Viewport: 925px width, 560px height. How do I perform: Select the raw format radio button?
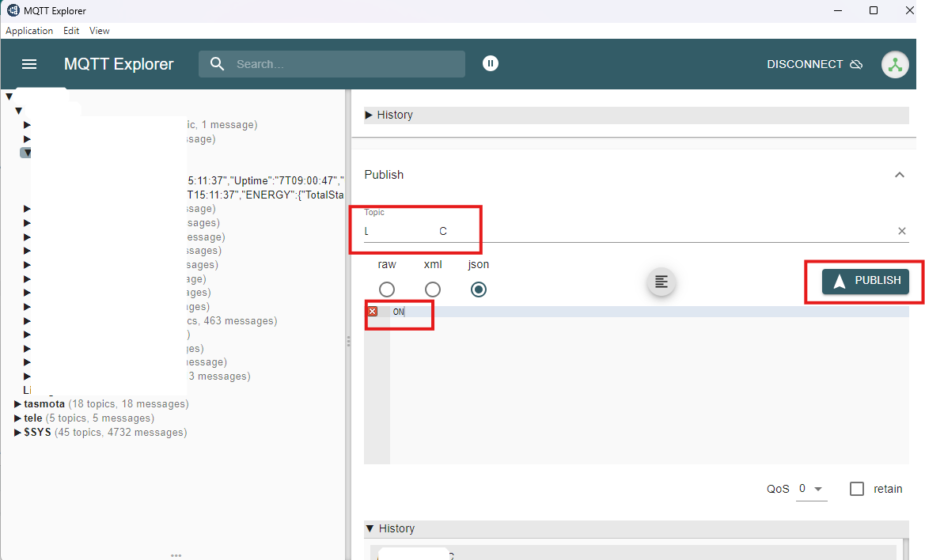(386, 289)
